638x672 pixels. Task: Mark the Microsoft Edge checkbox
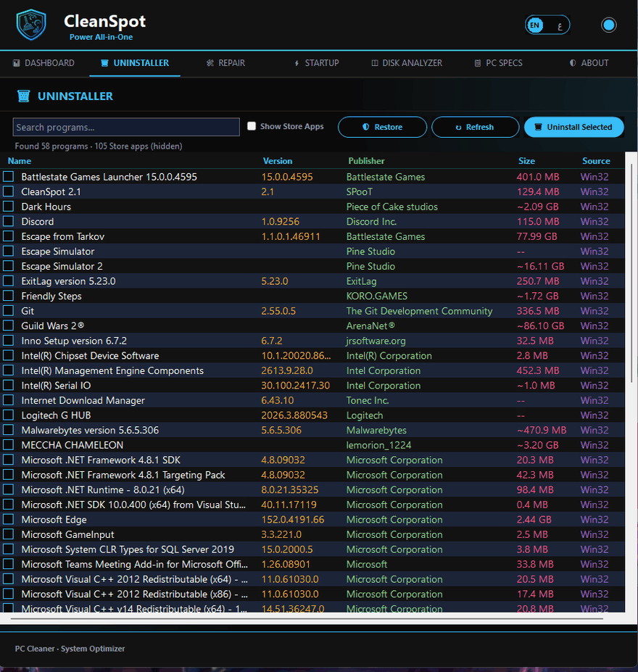tap(8, 520)
